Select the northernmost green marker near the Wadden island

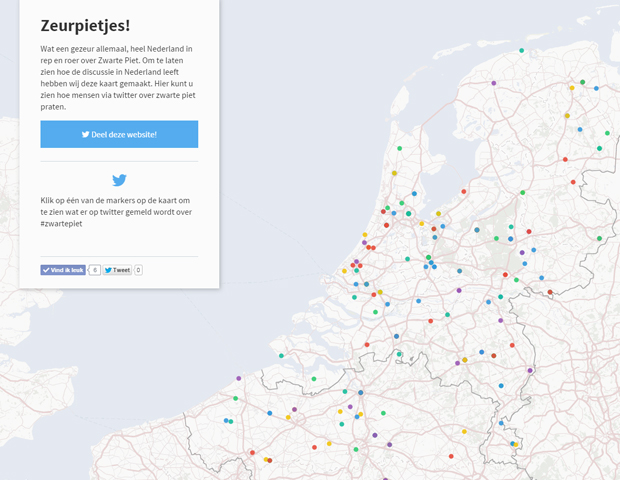[522, 50]
